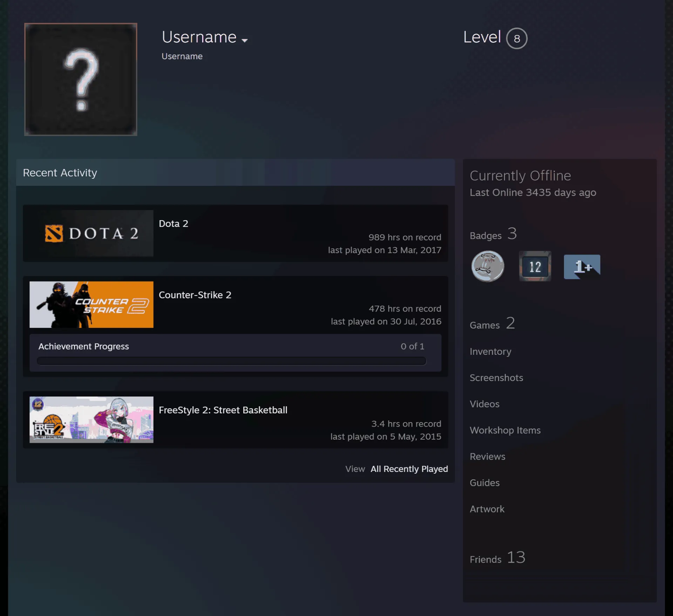Click '478 hrs on record' text
673x616 pixels.
[405, 309]
